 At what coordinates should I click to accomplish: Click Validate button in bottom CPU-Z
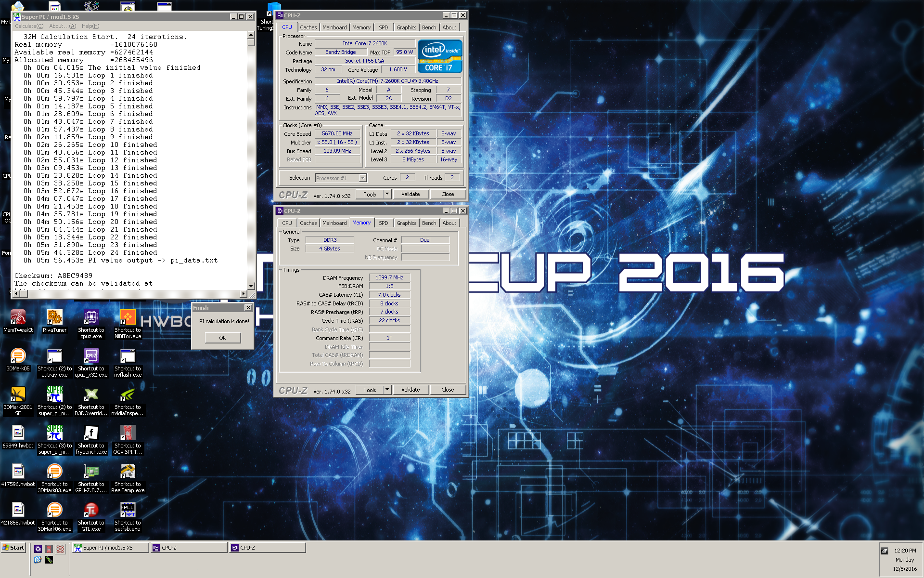click(411, 390)
